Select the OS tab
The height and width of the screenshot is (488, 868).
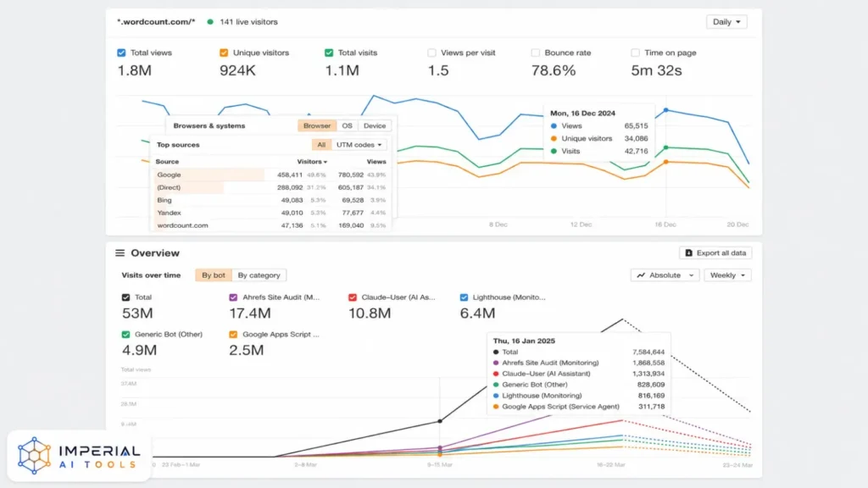[347, 125]
